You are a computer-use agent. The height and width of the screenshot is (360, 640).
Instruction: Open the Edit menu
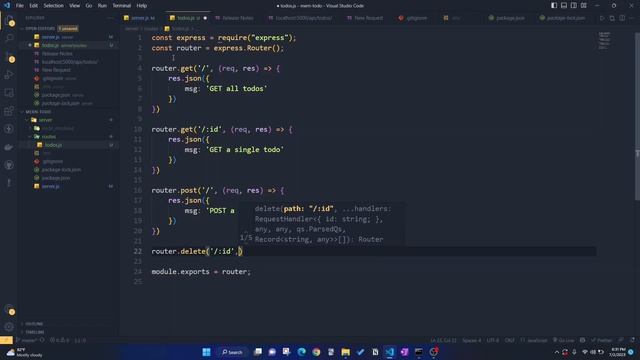33,6
